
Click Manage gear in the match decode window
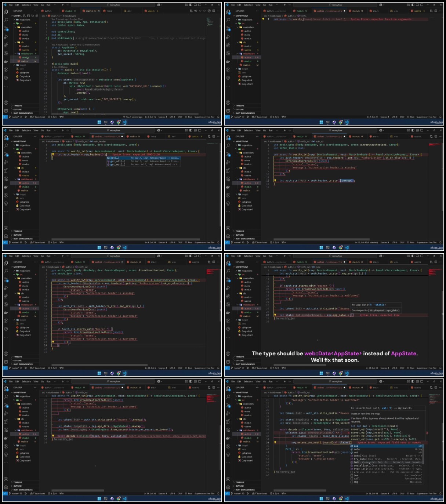pyautogui.click(x=6, y=487)
